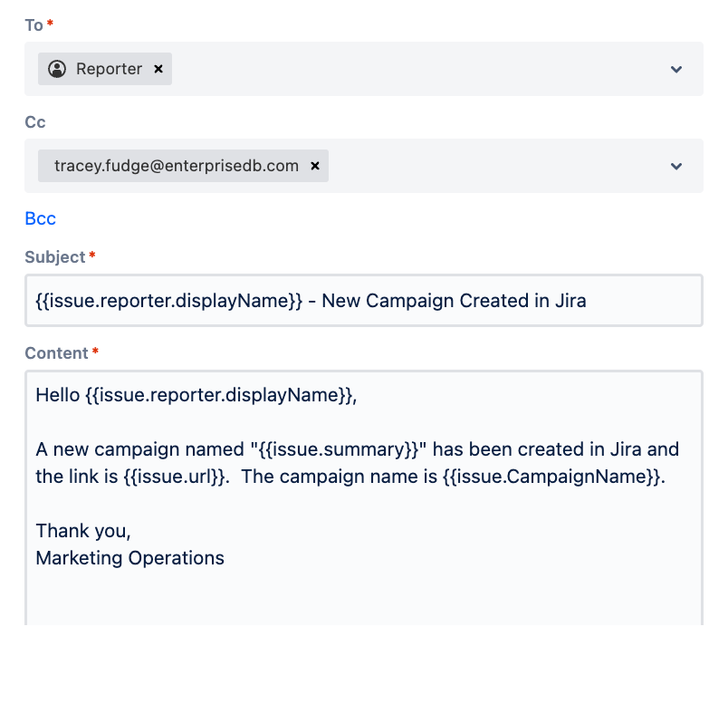Click the 'To' field label
Image resolution: width=728 pixels, height=723 pixels.
point(34,25)
